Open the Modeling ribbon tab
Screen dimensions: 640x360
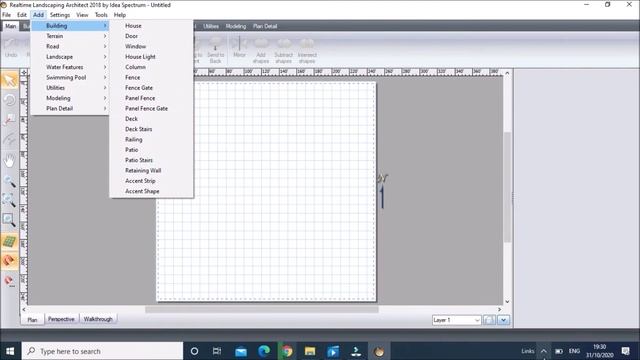click(x=236, y=26)
